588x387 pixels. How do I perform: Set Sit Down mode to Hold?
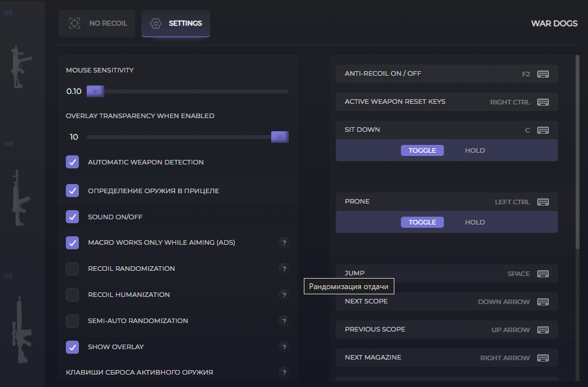tap(475, 151)
